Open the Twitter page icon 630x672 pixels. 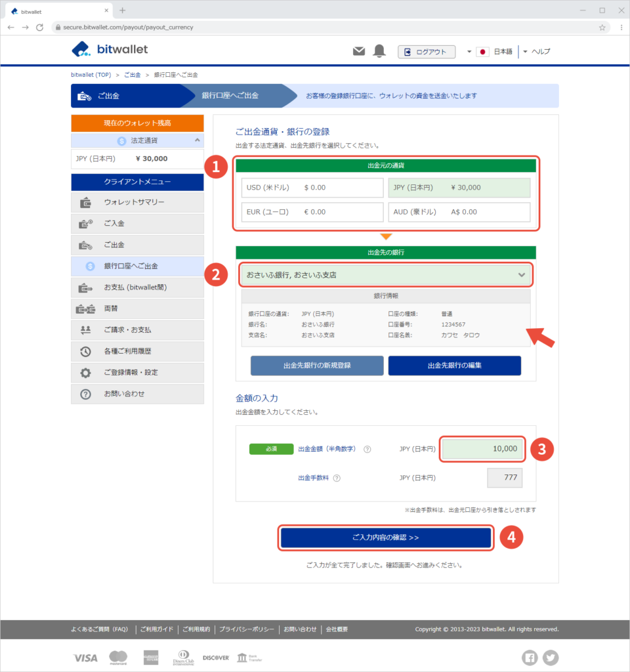pyautogui.click(x=551, y=658)
